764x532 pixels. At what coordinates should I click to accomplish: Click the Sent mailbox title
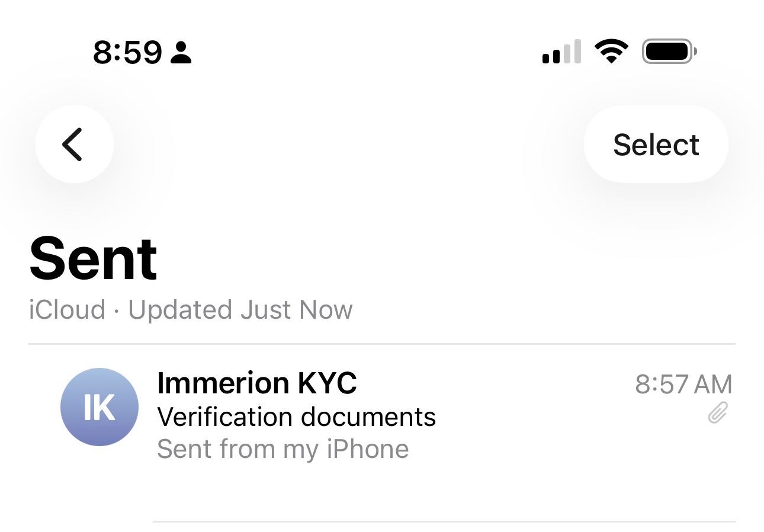pyautogui.click(x=94, y=259)
